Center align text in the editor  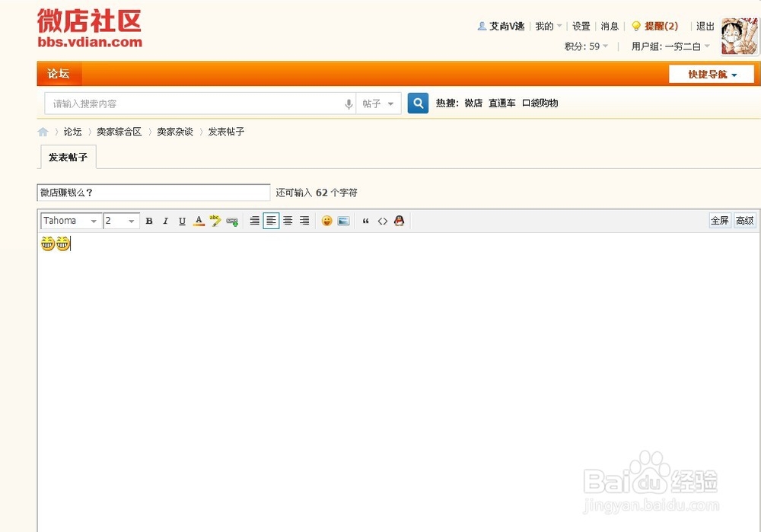coord(288,221)
